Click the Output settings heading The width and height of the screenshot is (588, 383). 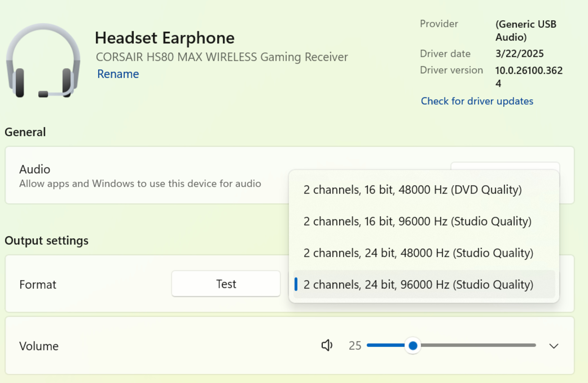[x=46, y=241]
